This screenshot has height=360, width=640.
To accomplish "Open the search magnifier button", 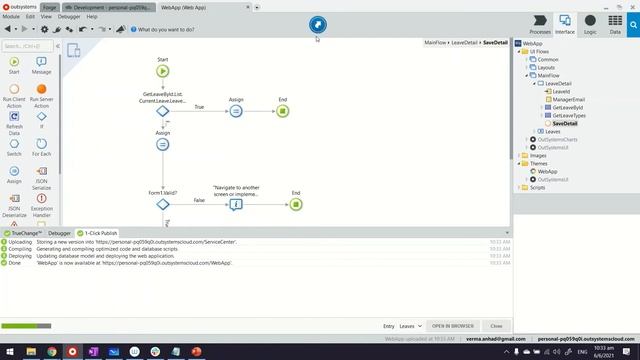I will pos(633,25).
